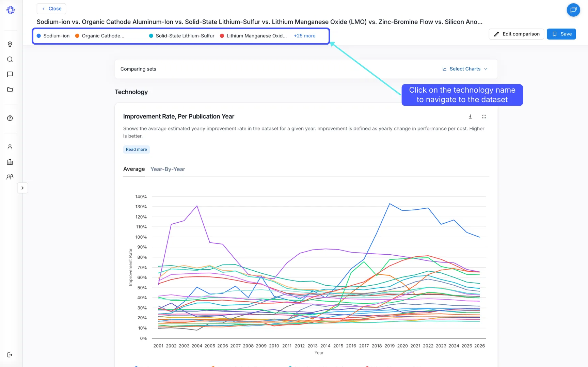Viewport: 588px width, 367px height.
Task: Open the organization building icon
Action: 10,162
